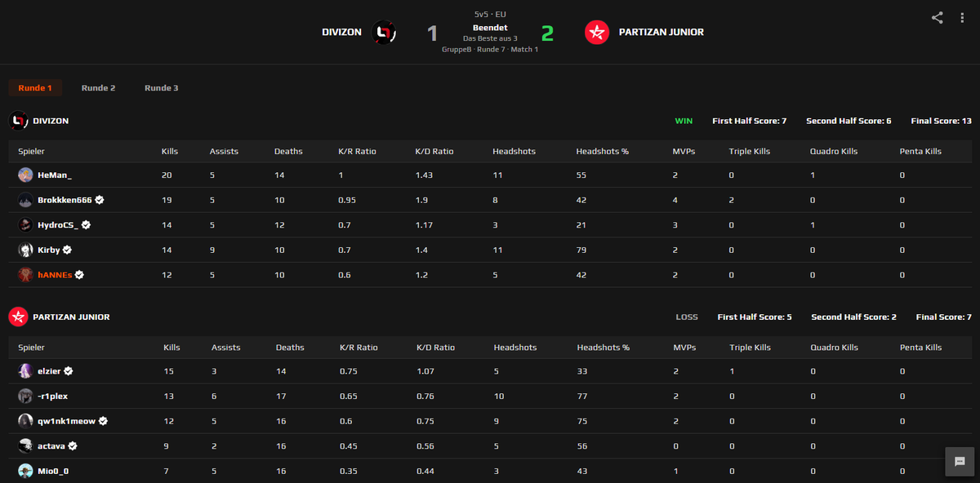Click 'Final Score: 13' text
This screenshot has height=483, width=980.
[x=942, y=121]
